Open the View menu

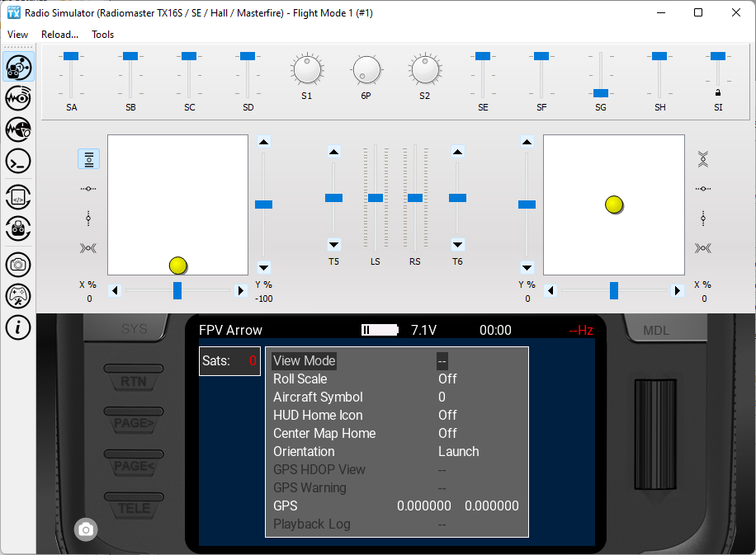click(x=17, y=35)
